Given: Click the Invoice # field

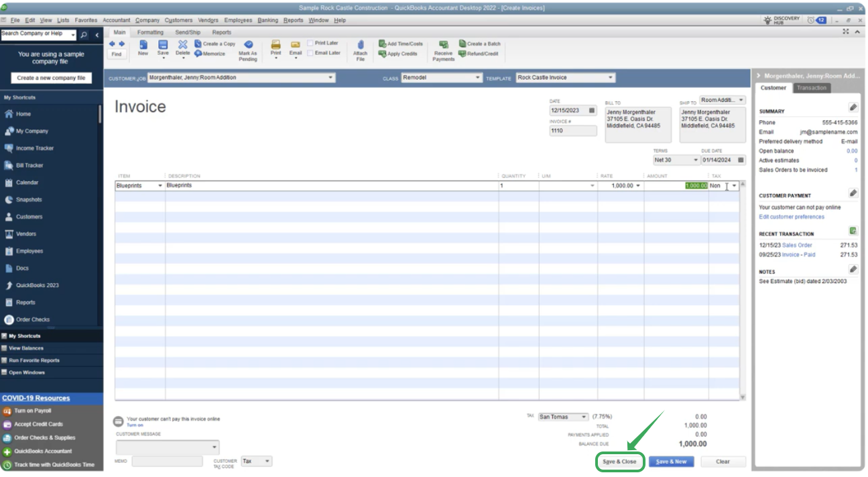Looking at the screenshot, I should click(573, 131).
